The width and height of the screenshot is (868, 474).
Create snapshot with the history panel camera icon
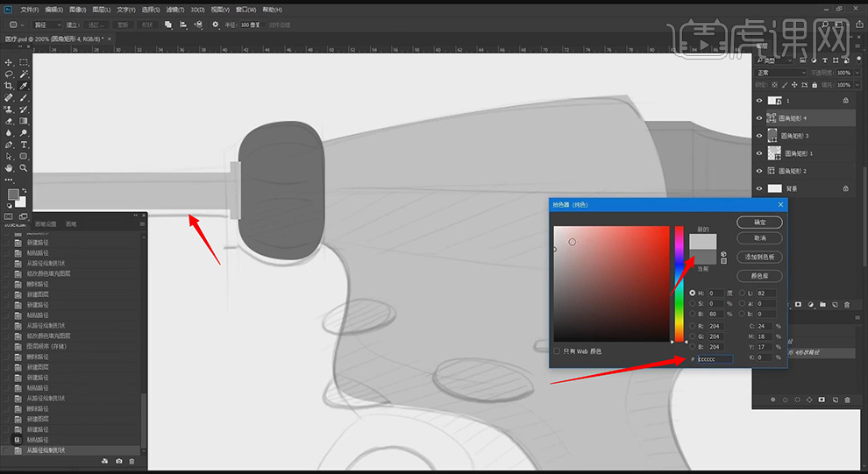[119, 461]
